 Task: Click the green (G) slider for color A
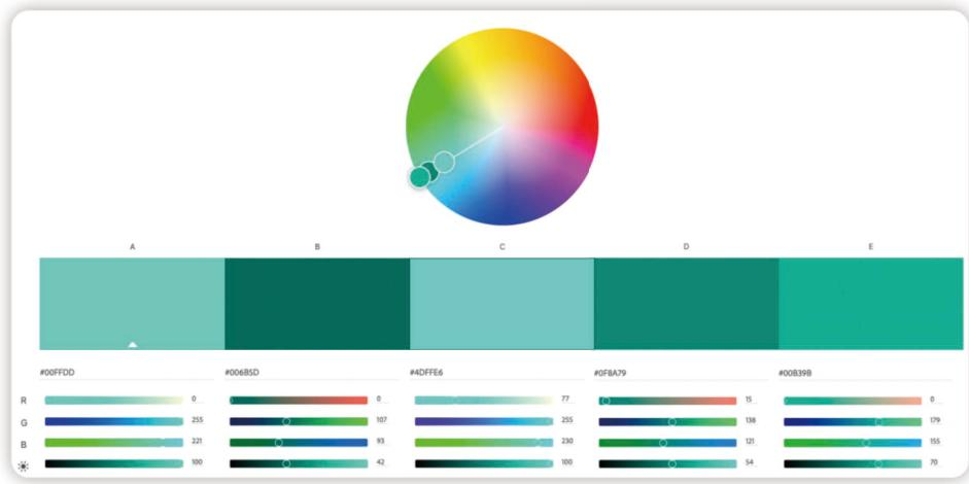click(x=114, y=422)
